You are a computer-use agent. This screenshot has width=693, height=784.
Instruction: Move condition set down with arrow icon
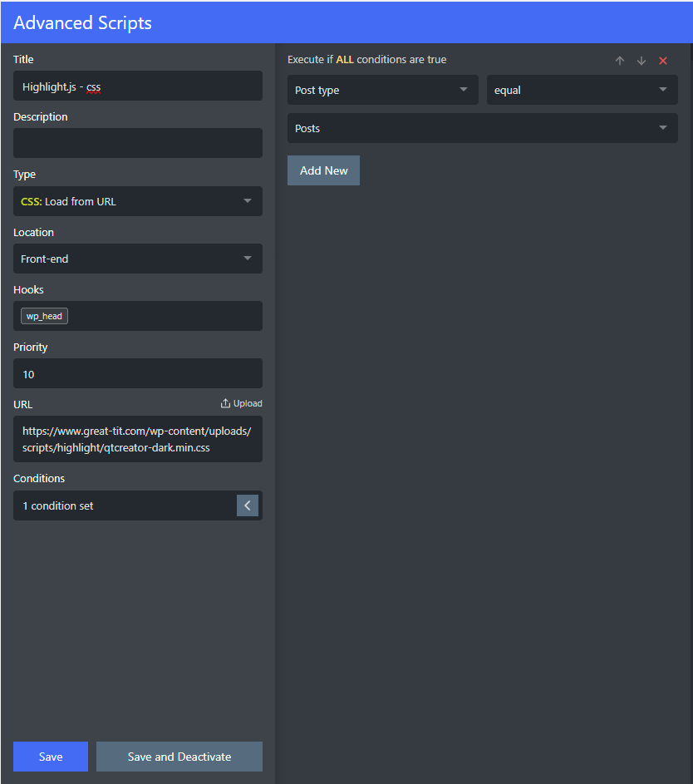click(x=641, y=61)
